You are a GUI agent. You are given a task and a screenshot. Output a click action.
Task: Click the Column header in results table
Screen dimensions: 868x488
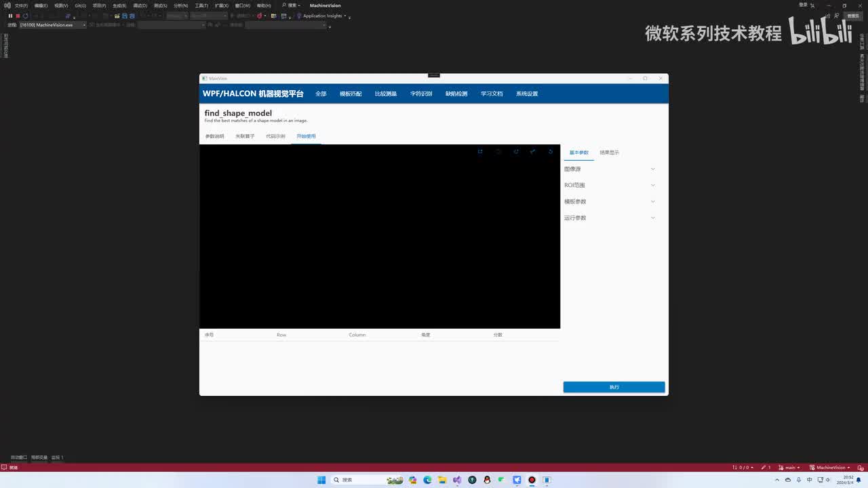click(x=357, y=335)
